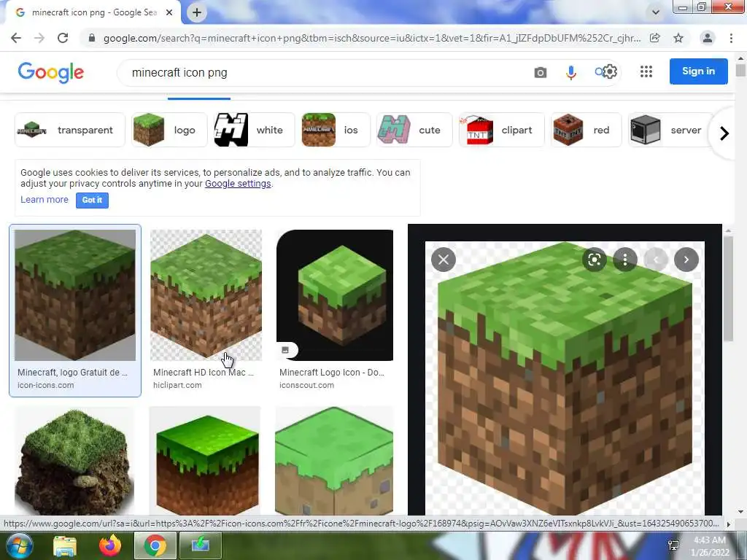747x560 pixels.
Task: Open Chrome three-dot menu
Action: 731,38
